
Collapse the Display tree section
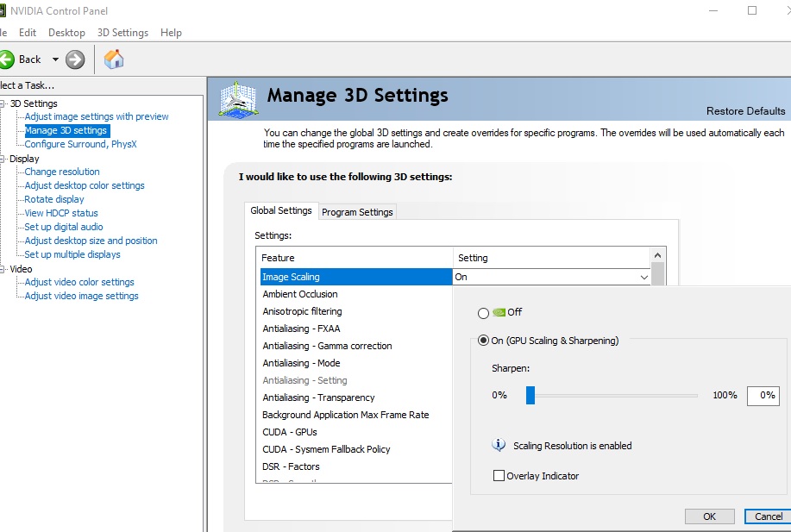[3, 159]
